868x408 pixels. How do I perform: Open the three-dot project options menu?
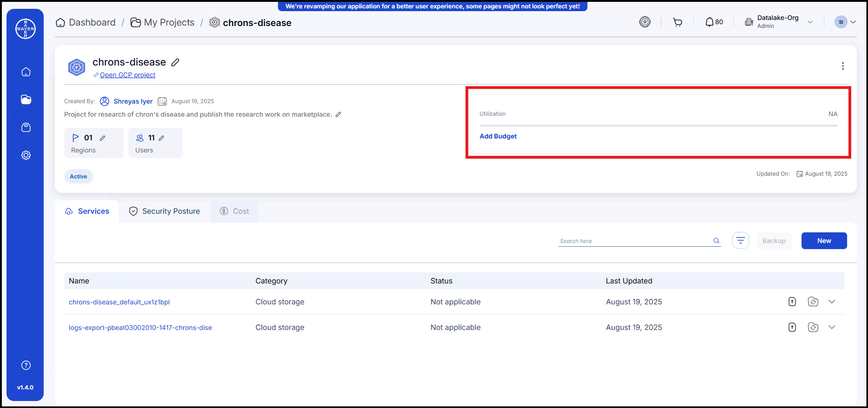tap(842, 66)
